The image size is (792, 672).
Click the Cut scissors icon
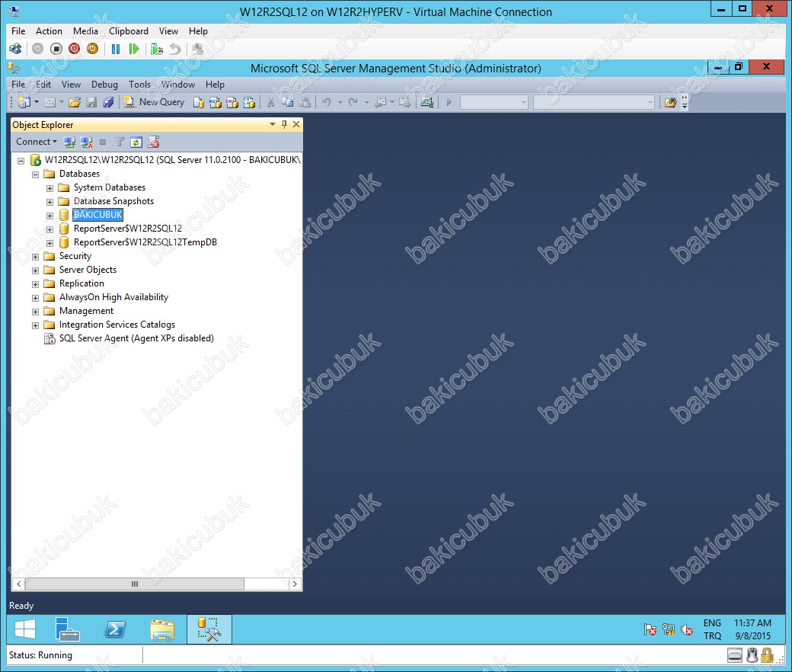click(x=271, y=103)
